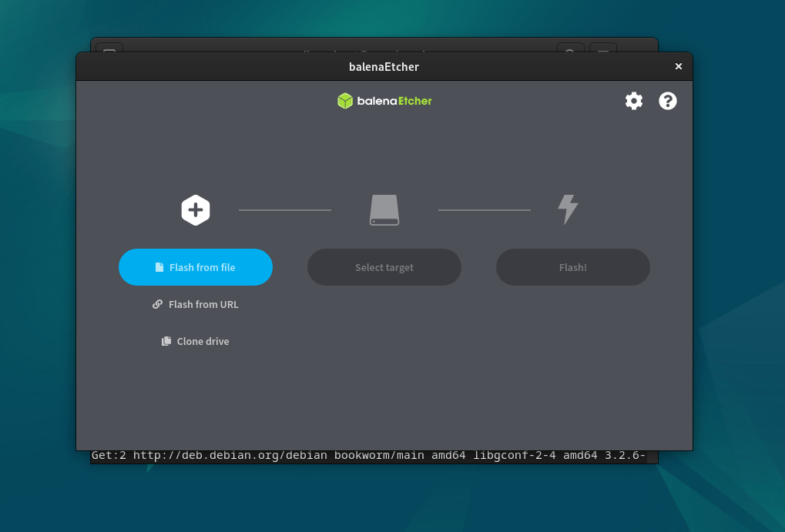Choose the Clone drive option
785x532 pixels.
(x=203, y=341)
